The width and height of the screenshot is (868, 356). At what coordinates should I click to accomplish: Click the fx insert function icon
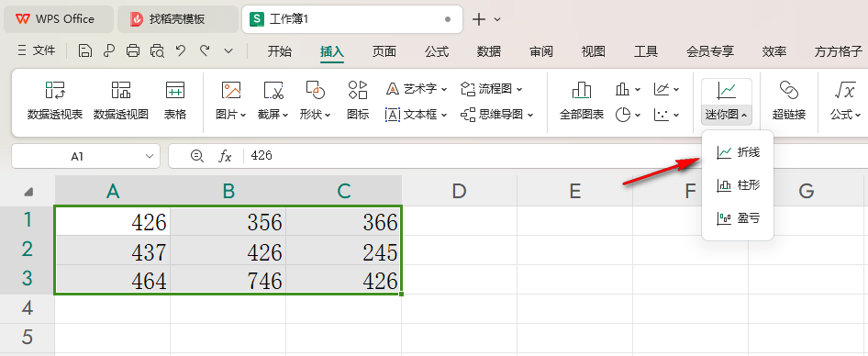point(225,156)
